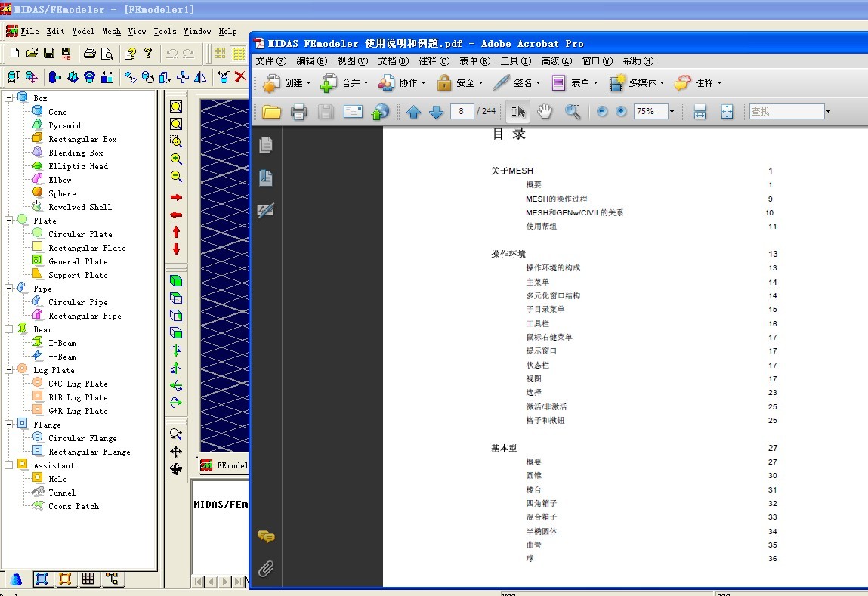
Task: Collapse the Beam tree node
Action: pos(9,329)
